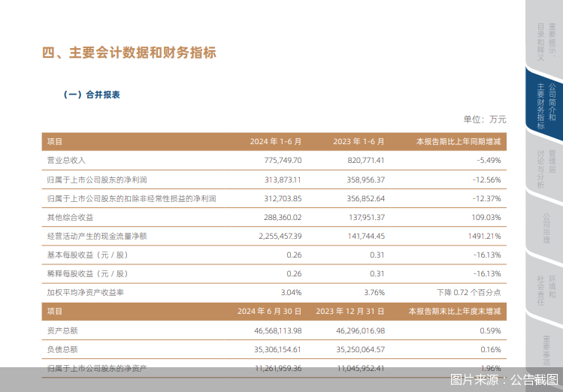Click the value 820,771.41

(366, 160)
